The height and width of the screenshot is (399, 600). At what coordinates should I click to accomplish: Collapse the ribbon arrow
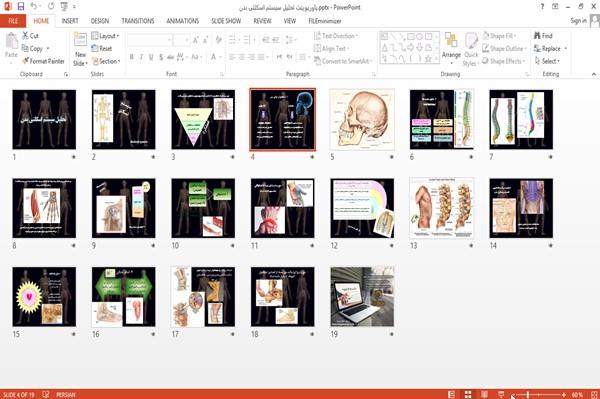[593, 74]
